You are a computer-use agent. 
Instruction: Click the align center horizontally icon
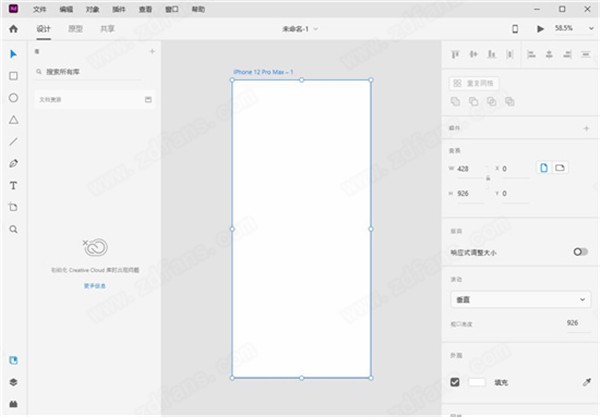[x=549, y=54]
